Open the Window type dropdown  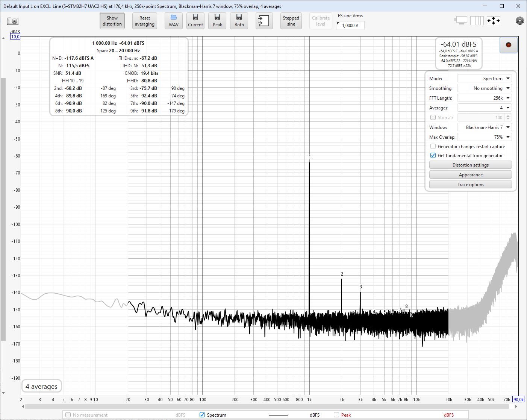click(485, 127)
